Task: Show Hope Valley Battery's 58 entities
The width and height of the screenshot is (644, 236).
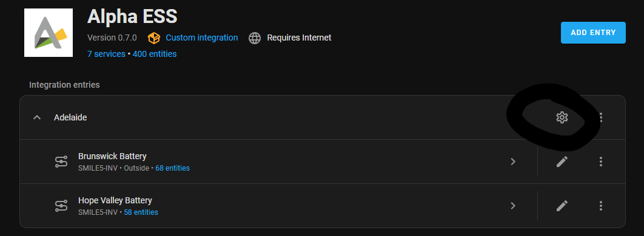Action: click(141, 212)
